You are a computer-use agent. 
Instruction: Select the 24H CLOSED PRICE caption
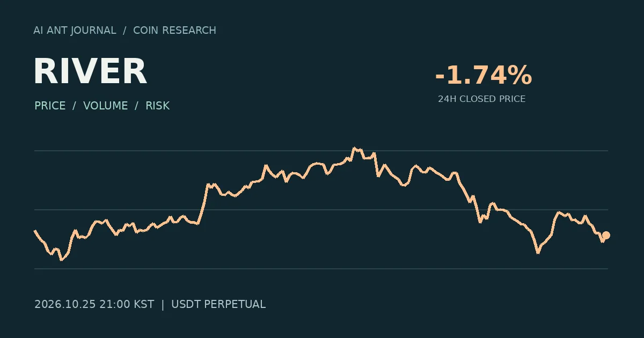481,99
